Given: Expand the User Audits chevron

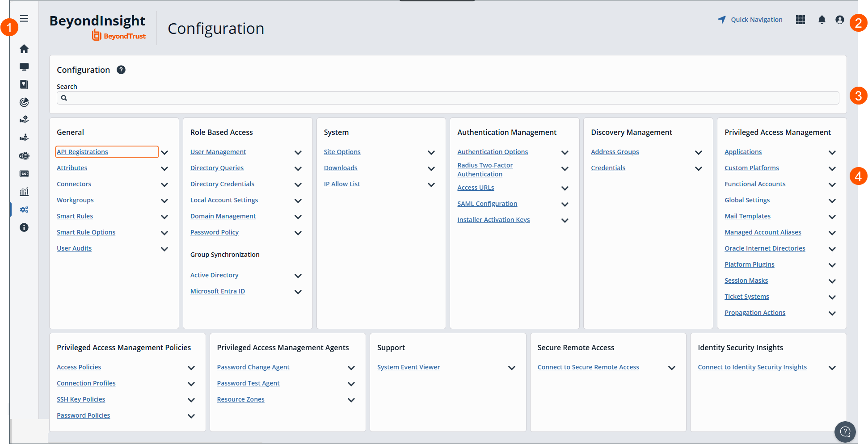Looking at the screenshot, I should pyautogui.click(x=164, y=249).
